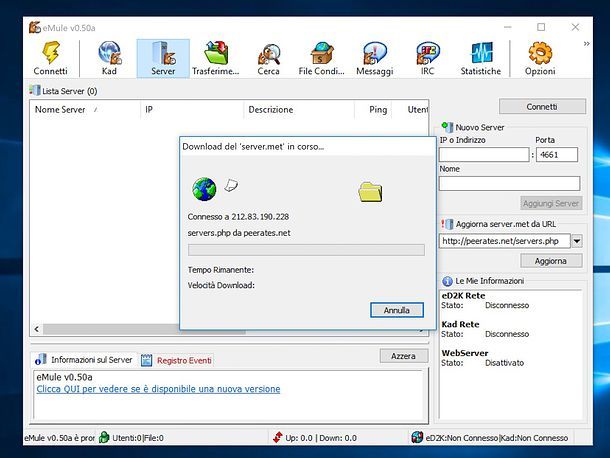
Task: Click the Nome input field
Action: pyautogui.click(x=510, y=183)
